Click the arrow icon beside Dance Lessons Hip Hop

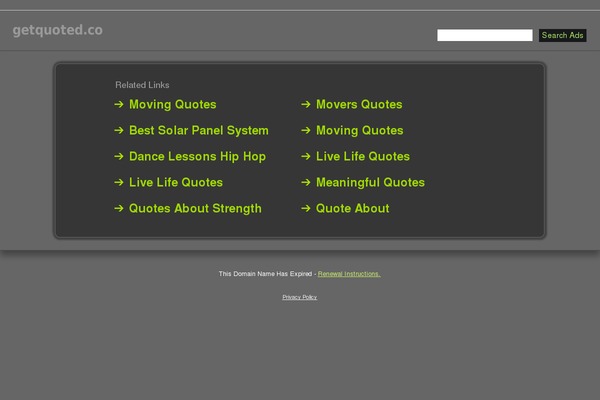[119, 156]
